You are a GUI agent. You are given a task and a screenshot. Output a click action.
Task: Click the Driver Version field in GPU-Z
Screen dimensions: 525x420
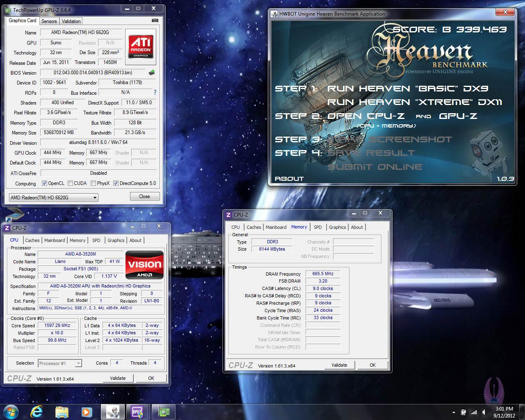pos(98,142)
